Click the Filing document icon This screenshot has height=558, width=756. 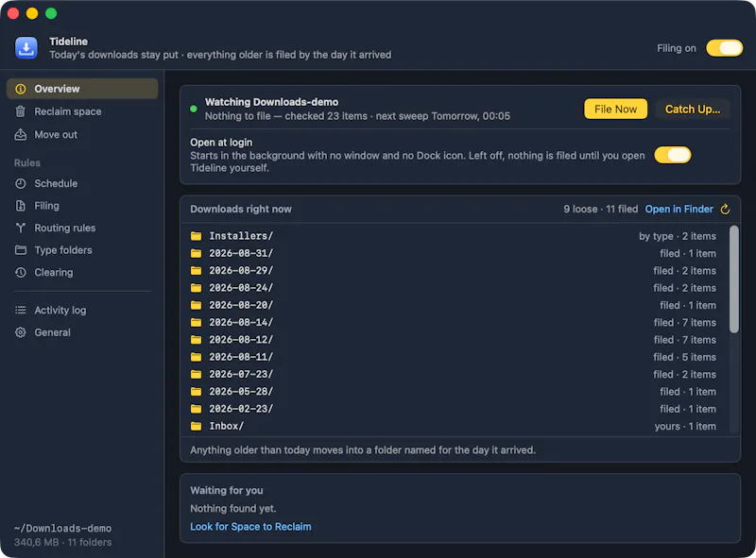pos(21,206)
